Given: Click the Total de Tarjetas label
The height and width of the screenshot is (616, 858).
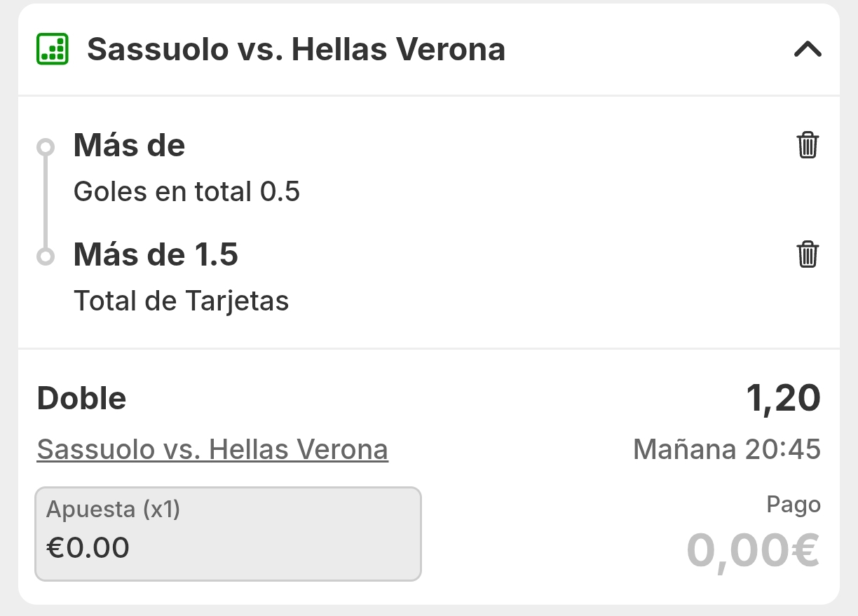Looking at the screenshot, I should pyautogui.click(x=181, y=301).
